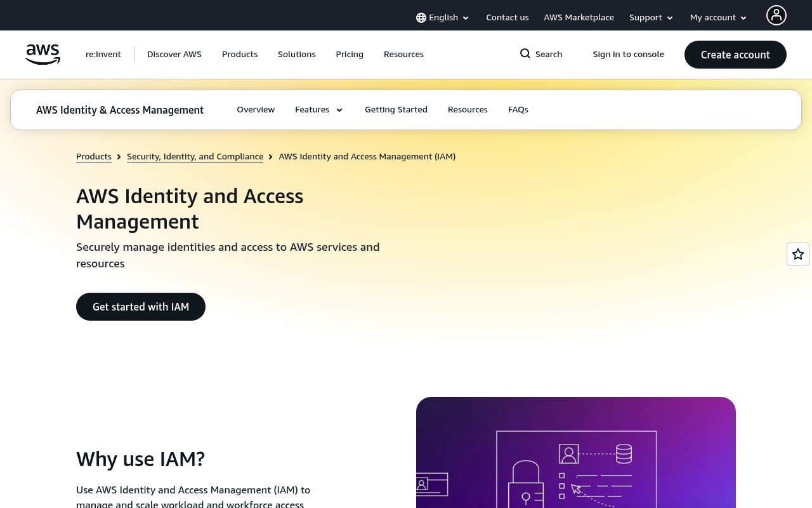
Task: Click the star feedback icon
Action: click(798, 254)
